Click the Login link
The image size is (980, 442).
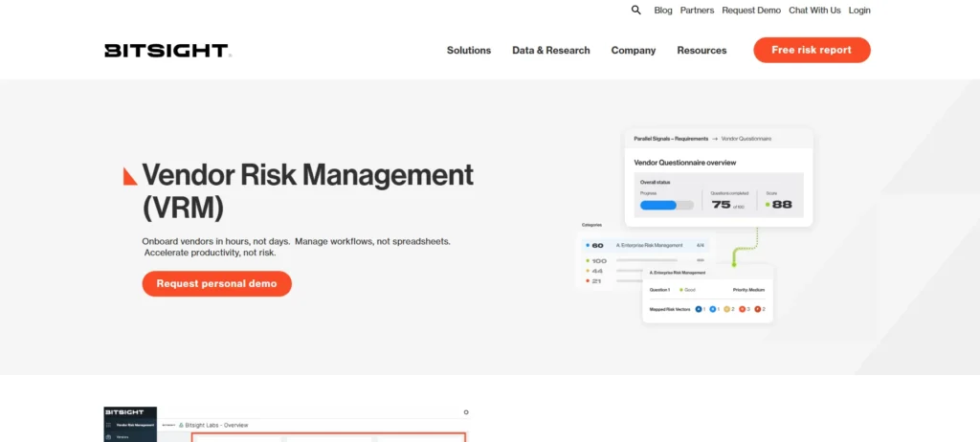tap(859, 10)
